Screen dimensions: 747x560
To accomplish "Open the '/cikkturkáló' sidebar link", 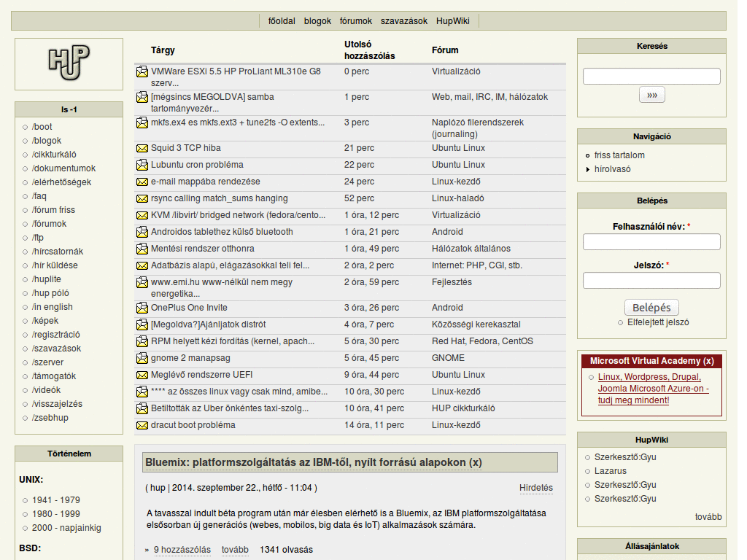I will tap(54, 154).
